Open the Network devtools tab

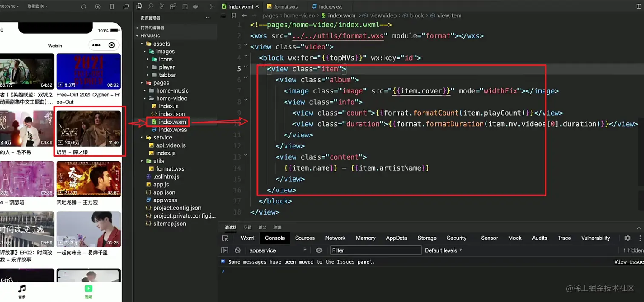pyautogui.click(x=335, y=238)
